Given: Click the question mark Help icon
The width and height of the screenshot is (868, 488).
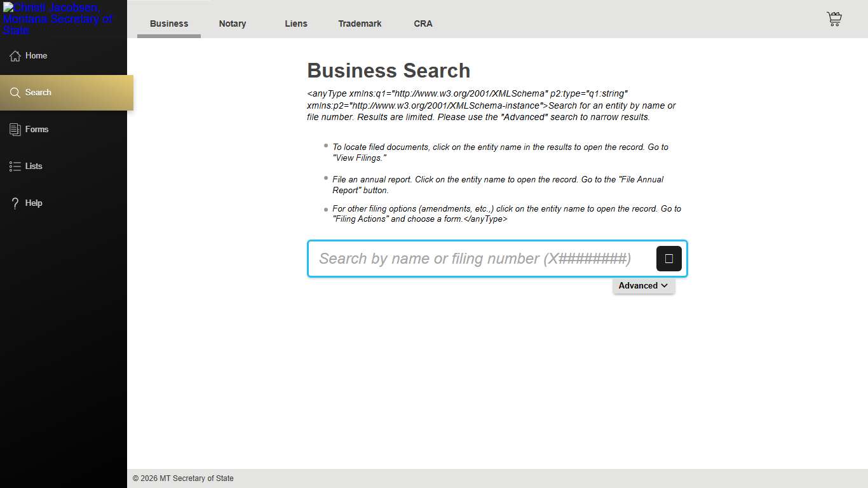Looking at the screenshot, I should click(15, 203).
